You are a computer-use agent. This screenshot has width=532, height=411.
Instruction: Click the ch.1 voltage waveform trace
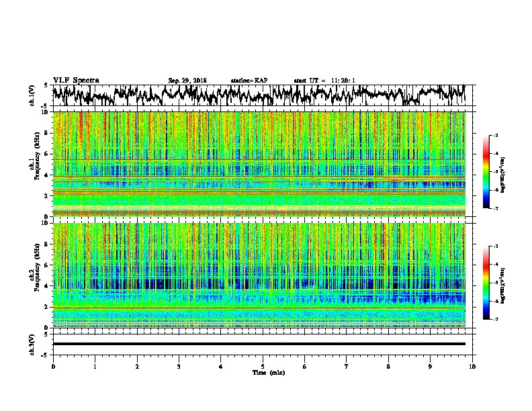point(259,95)
